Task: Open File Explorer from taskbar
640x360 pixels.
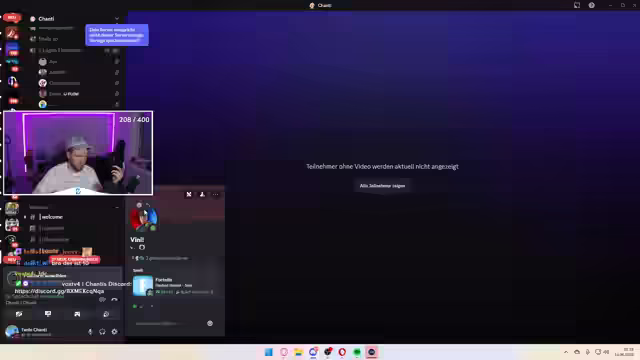Action: tap(298, 352)
